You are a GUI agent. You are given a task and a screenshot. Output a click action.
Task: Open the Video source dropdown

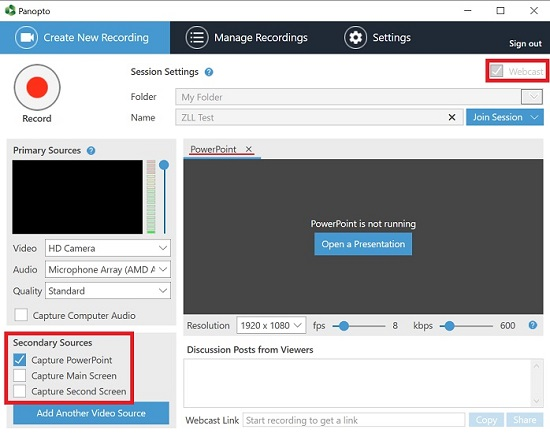pyautogui.click(x=108, y=248)
